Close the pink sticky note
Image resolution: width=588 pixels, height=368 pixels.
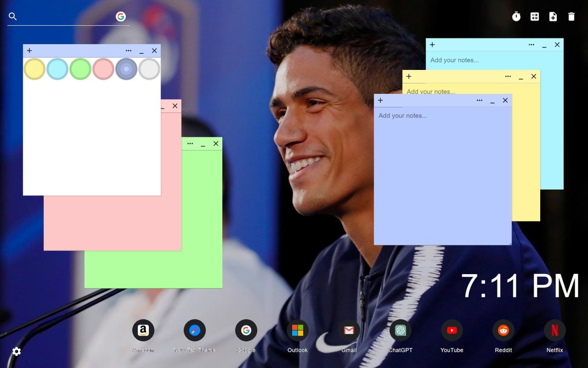pos(175,106)
